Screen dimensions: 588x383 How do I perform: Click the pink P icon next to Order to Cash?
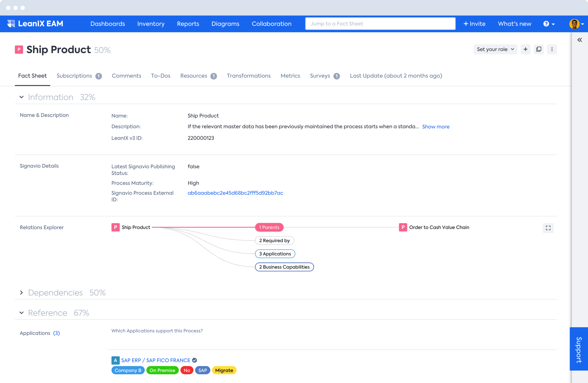click(403, 227)
